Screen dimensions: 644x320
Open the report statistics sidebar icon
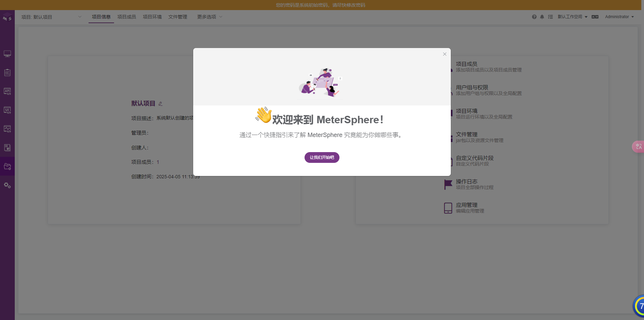tap(7, 148)
